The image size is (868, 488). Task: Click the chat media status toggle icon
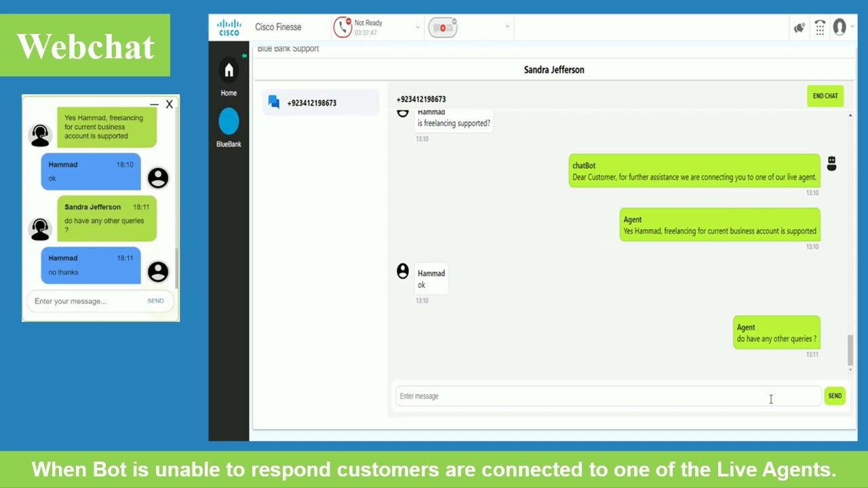[x=443, y=27]
